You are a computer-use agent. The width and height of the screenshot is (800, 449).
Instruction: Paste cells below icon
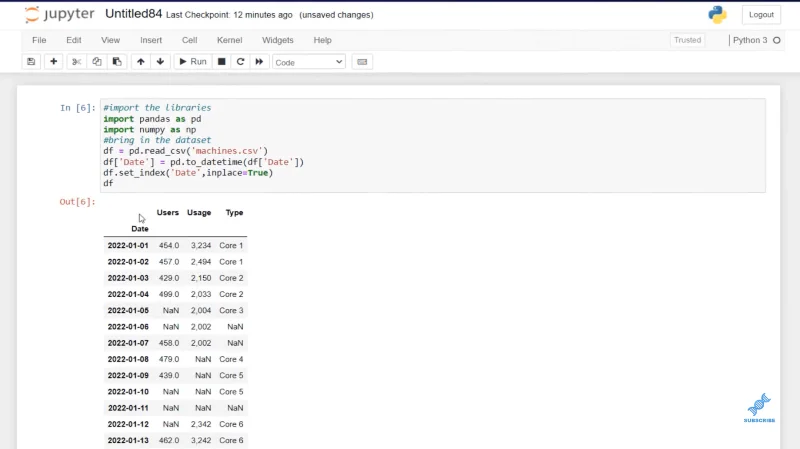(x=117, y=62)
